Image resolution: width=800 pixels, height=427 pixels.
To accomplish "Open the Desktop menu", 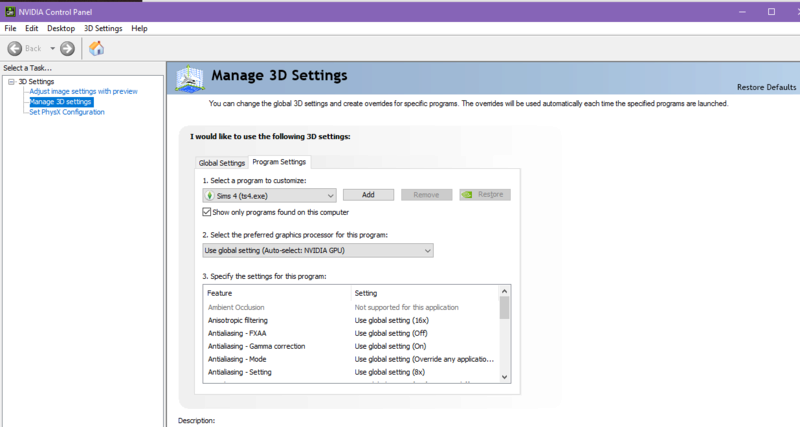I will click(61, 29).
